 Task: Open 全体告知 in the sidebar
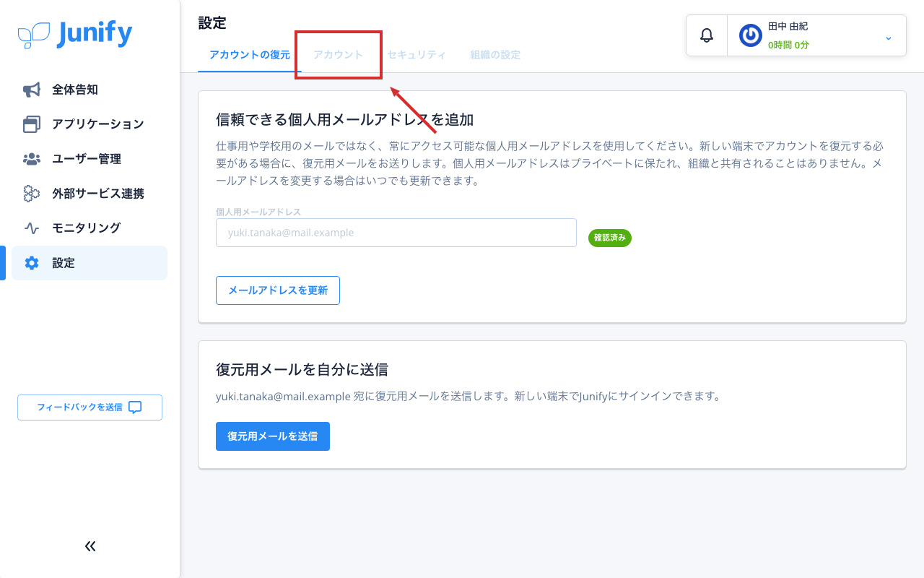(90, 90)
